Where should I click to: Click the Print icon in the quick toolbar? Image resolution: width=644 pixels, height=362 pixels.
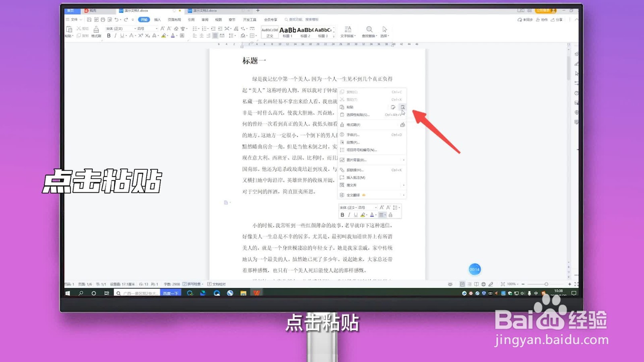103,20
